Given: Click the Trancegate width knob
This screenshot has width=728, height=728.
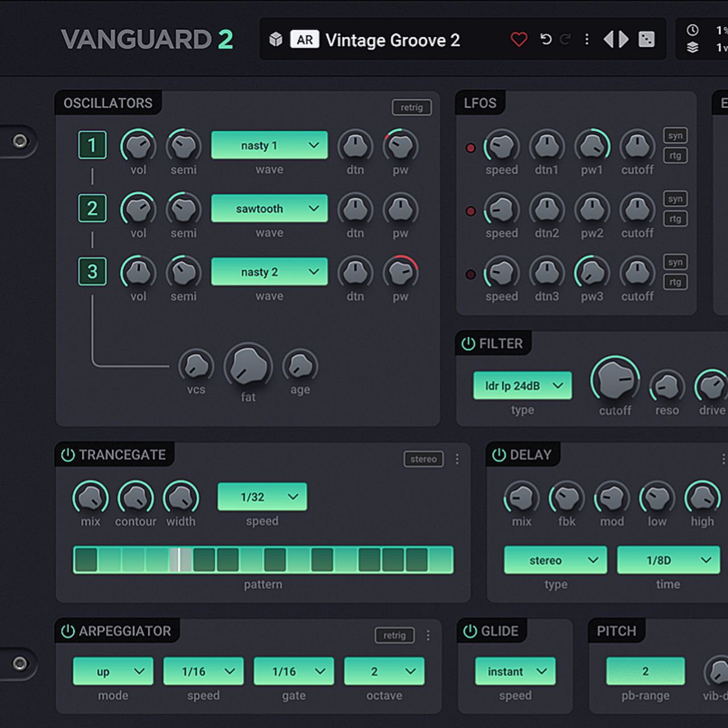Looking at the screenshot, I should click(181, 498).
